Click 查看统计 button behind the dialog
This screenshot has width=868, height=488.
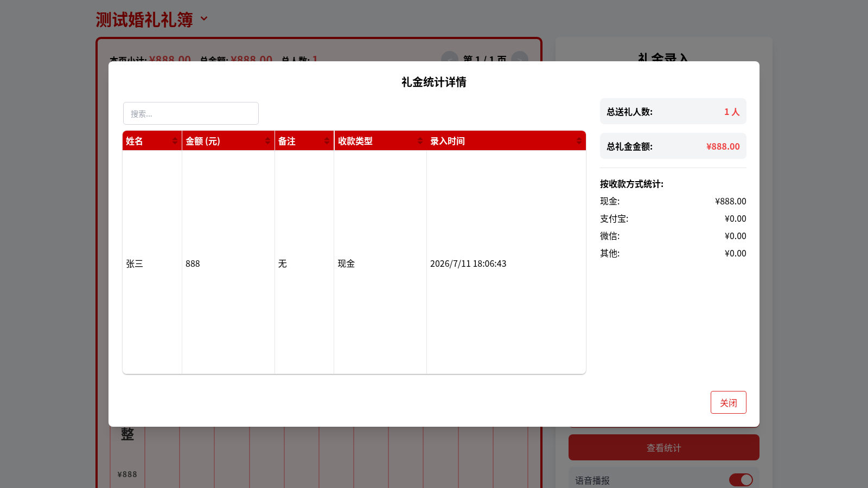(664, 447)
